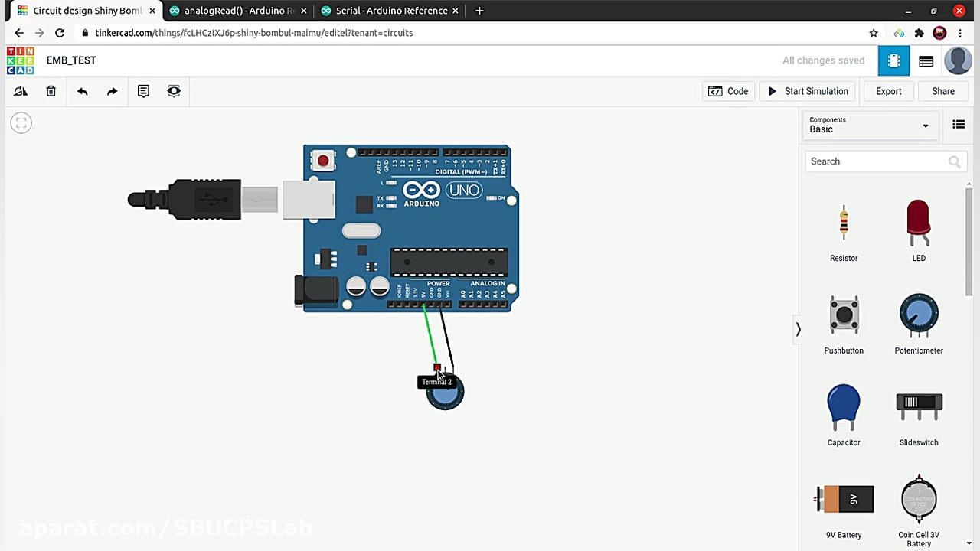
Task: Switch to circuit view icon
Action: pos(893,61)
